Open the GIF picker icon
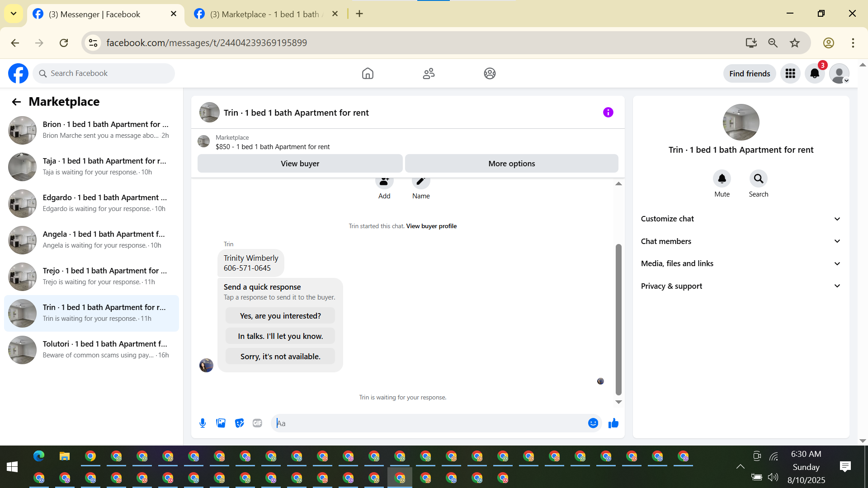 click(258, 423)
